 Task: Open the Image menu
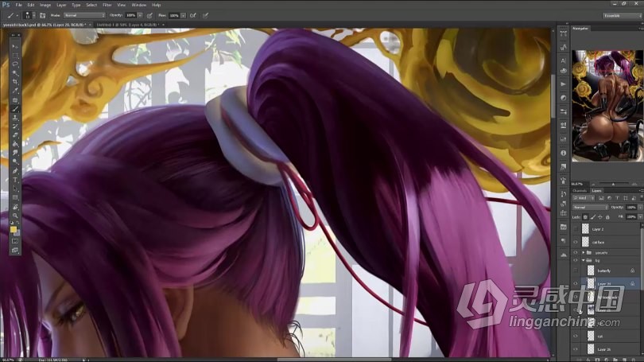point(45,5)
